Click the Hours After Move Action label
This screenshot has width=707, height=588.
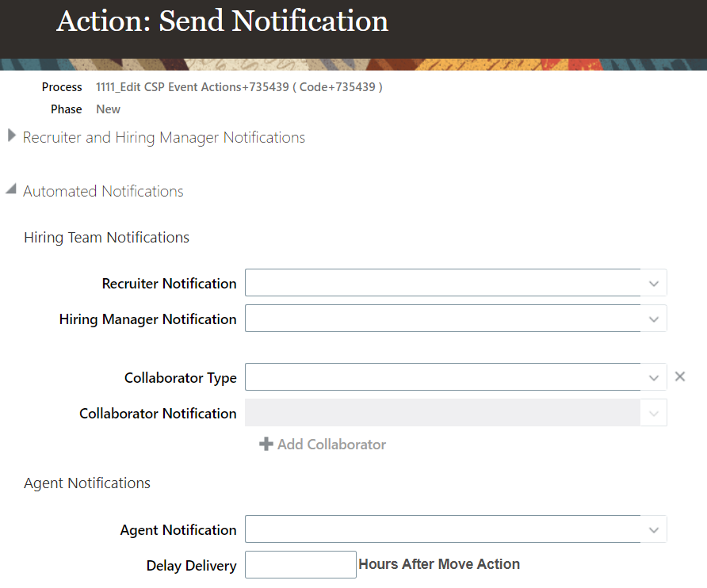click(439, 564)
